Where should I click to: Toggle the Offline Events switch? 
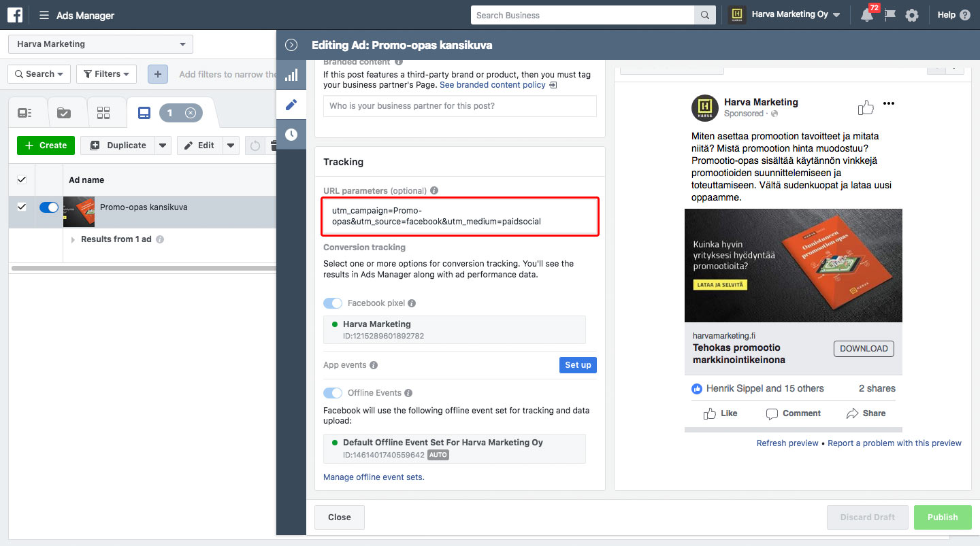(333, 393)
